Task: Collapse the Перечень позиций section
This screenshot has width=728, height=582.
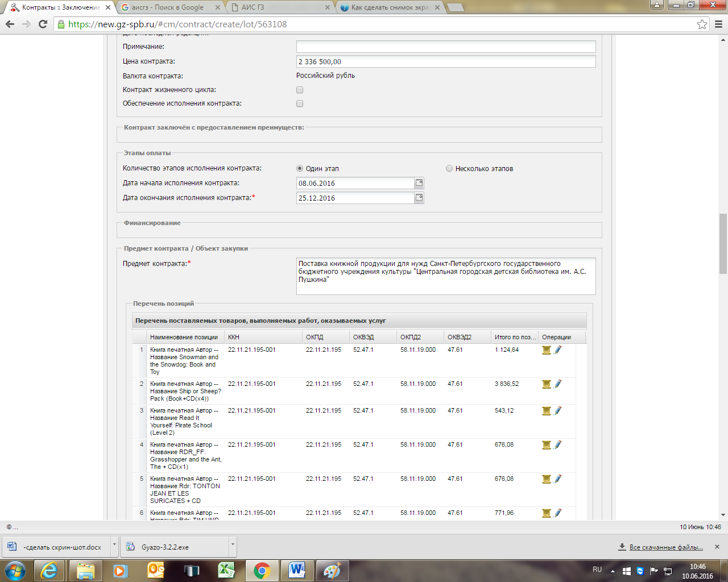Action: (x=164, y=304)
